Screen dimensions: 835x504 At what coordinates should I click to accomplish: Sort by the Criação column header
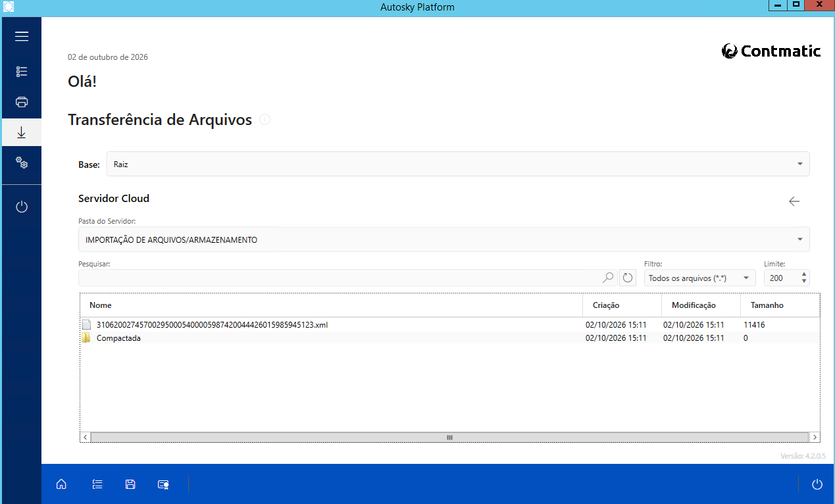[x=622, y=305]
